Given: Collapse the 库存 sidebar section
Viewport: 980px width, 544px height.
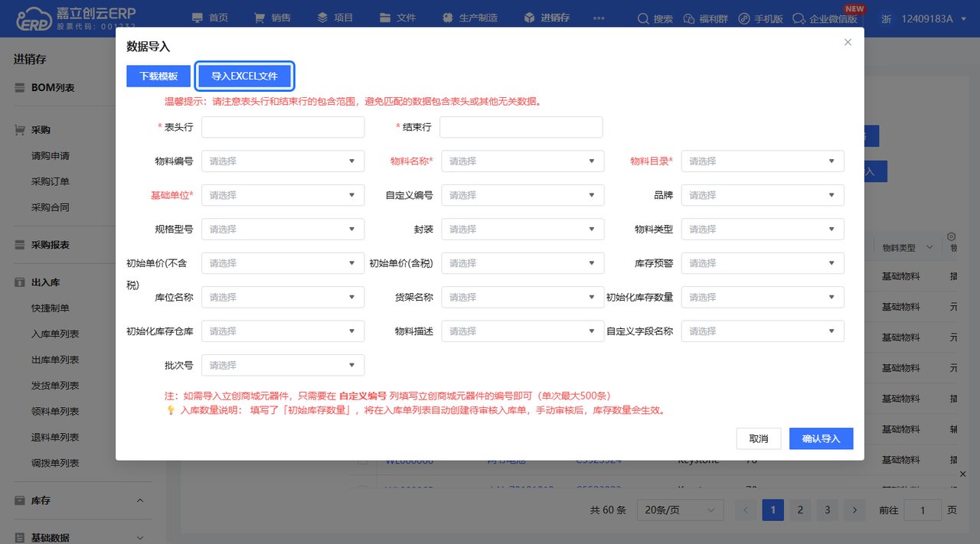Looking at the screenshot, I should tap(140, 500).
